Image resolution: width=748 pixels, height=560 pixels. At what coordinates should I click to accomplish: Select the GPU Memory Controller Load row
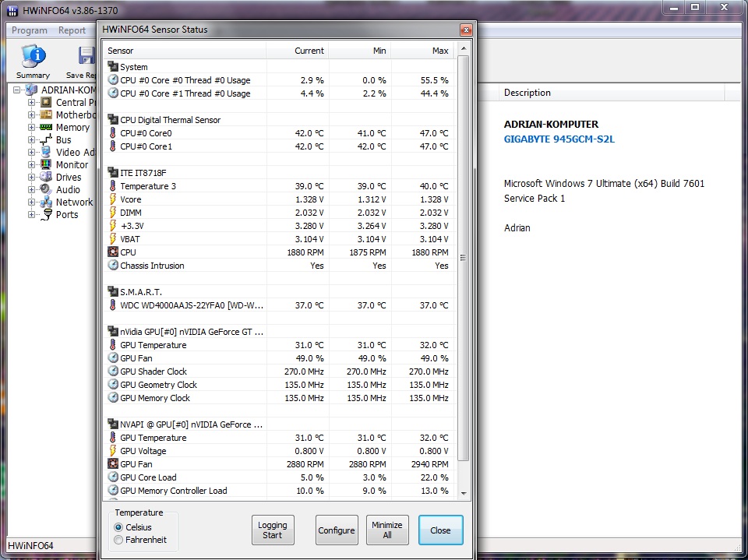pos(279,491)
